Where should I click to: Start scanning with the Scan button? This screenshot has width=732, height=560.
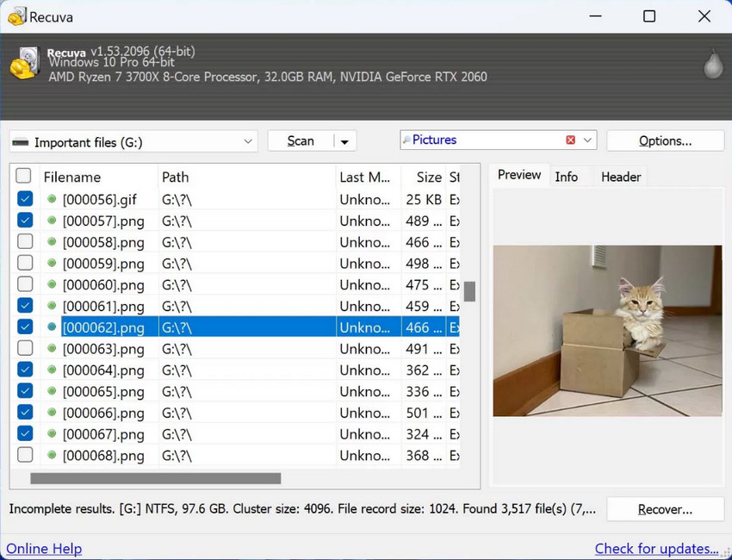click(x=301, y=141)
